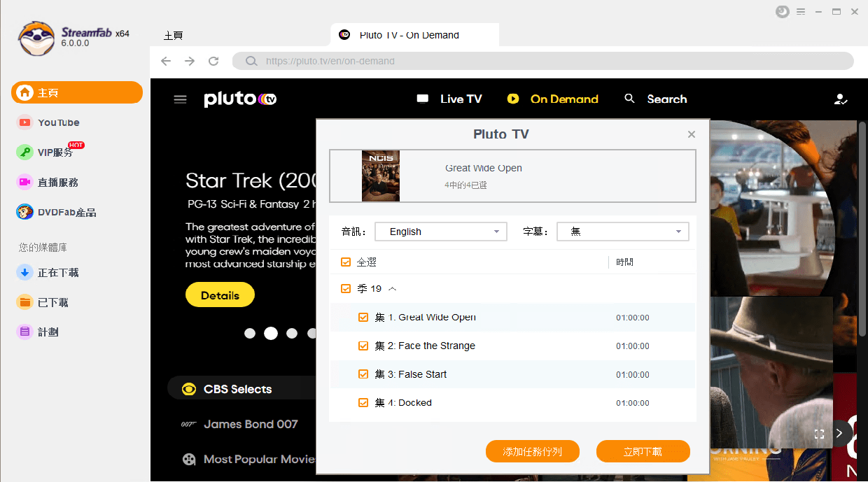The height and width of the screenshot is (482, 868).
Task: Open 正在下載 download icon
Action: (25, 273)
